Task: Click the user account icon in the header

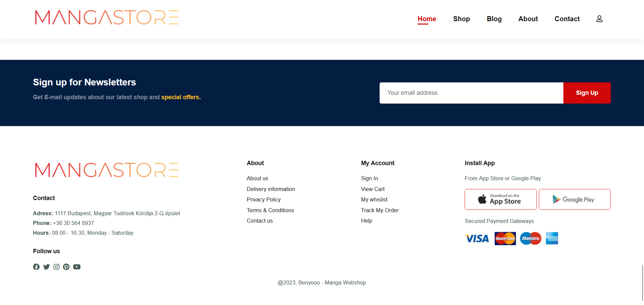Action: click(599, 19)
